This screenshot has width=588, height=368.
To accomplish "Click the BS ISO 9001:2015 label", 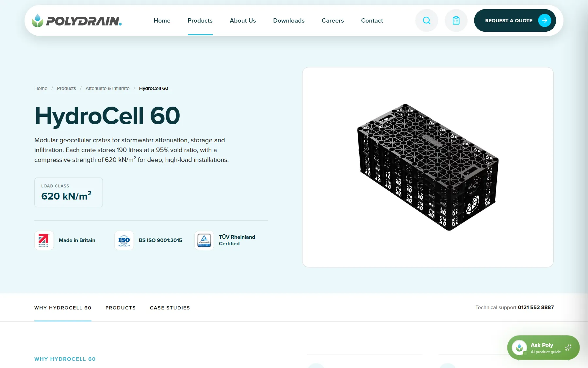I will (160, 240).
